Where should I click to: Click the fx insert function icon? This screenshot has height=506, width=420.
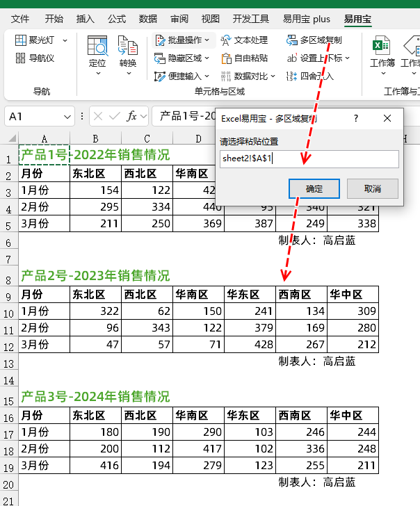tap(131, 116)
